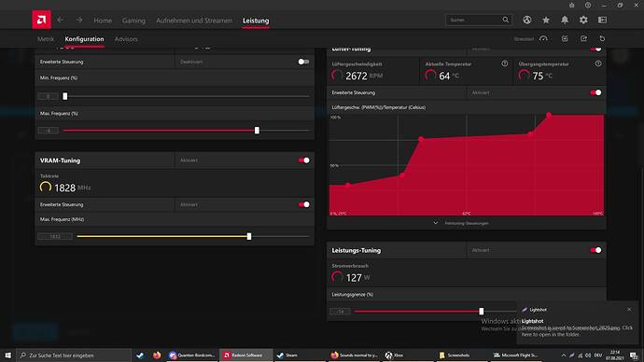
Task: Open settings gear icon
Action: click(583, 20)
